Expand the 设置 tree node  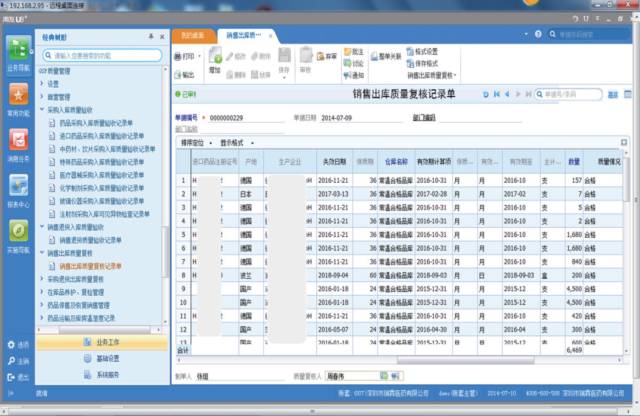click(42, 84)
